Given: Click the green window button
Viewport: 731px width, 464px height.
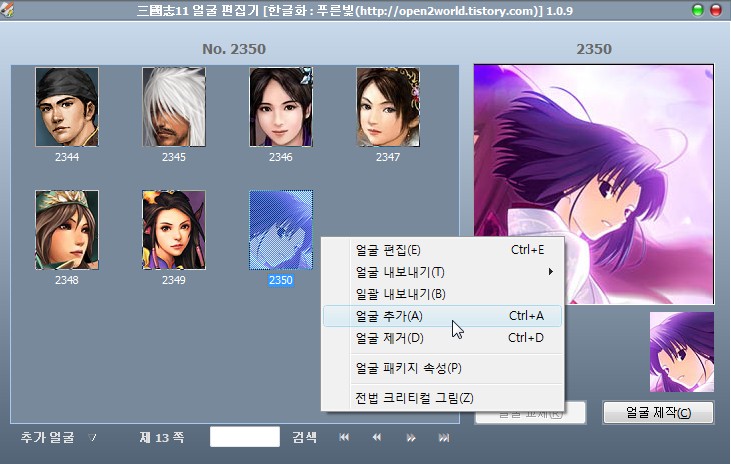Looking at the screenshot, I should (x=698, y=10).
